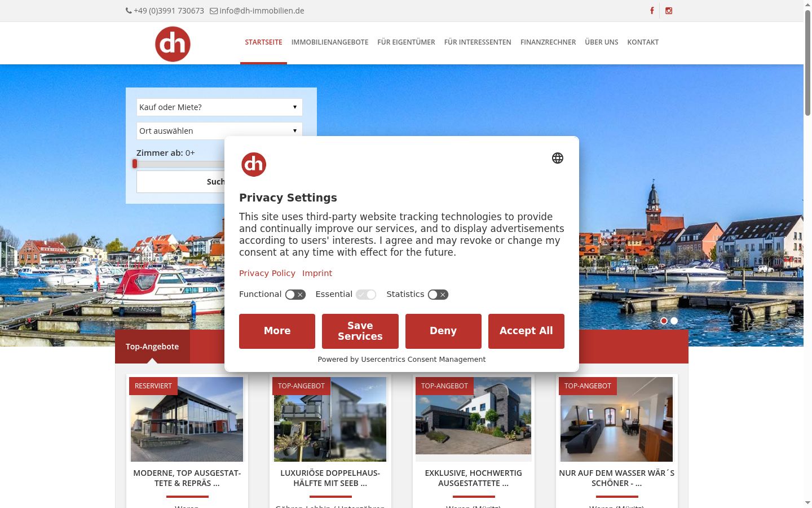The height and width of the screenshot is (508, 812).
Task: Open the Facebook page icon
Action: (x=652, y=11)
